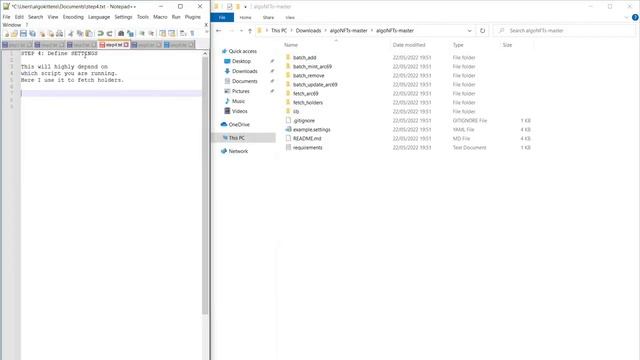Click the 'Here I use it to fetch holders.' line
Screen dimensions: 640x360
click(72, 80)
